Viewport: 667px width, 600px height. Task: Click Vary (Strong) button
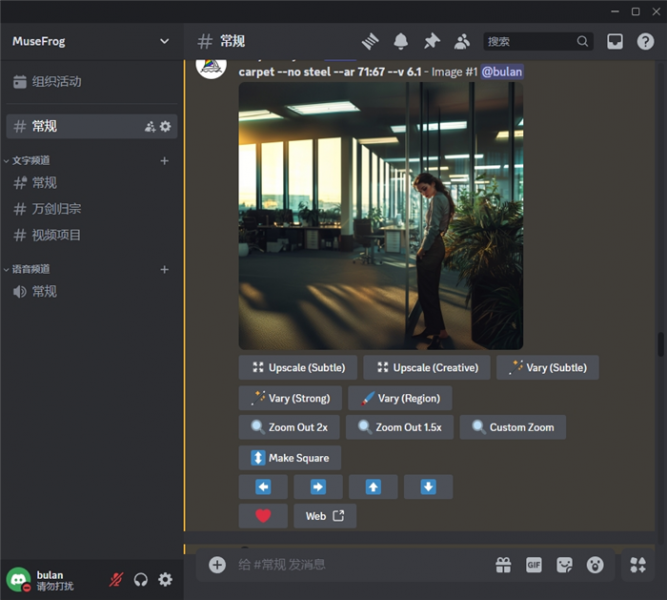[x=290, y=398]
